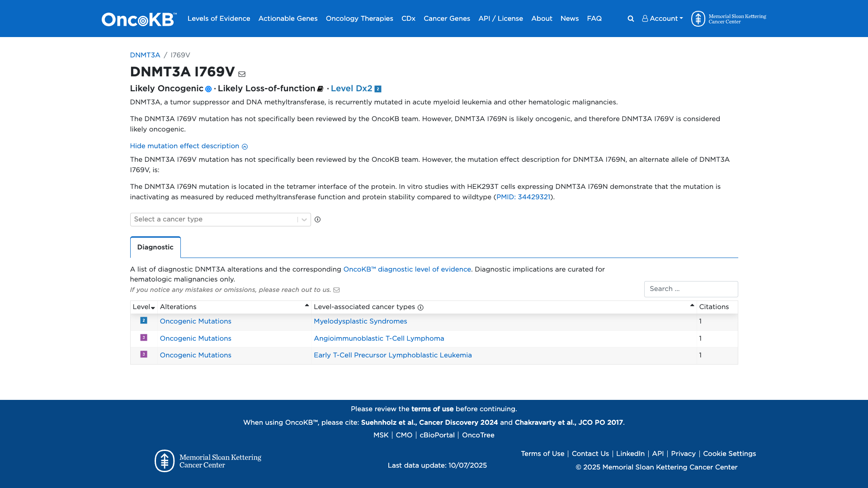Click the MSK logo icon in the top bar
Image resolution: width=868 pixels, height=488 pixels.
(x=698, y=19)
